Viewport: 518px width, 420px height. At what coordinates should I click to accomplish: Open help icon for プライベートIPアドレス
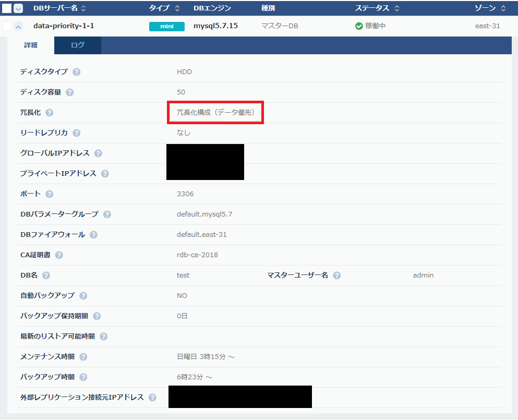click(105, 174)
